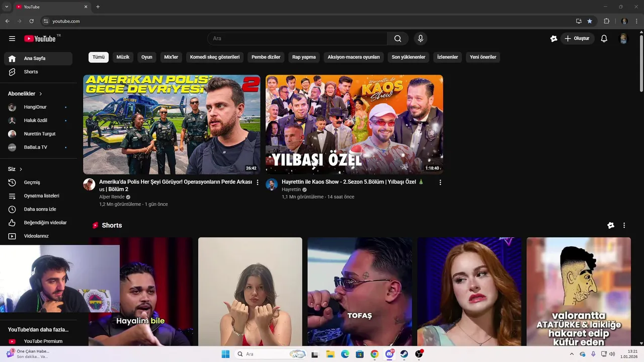Open tab search dropdown arrow
This screenshot has width=644, height=362.
7,7
